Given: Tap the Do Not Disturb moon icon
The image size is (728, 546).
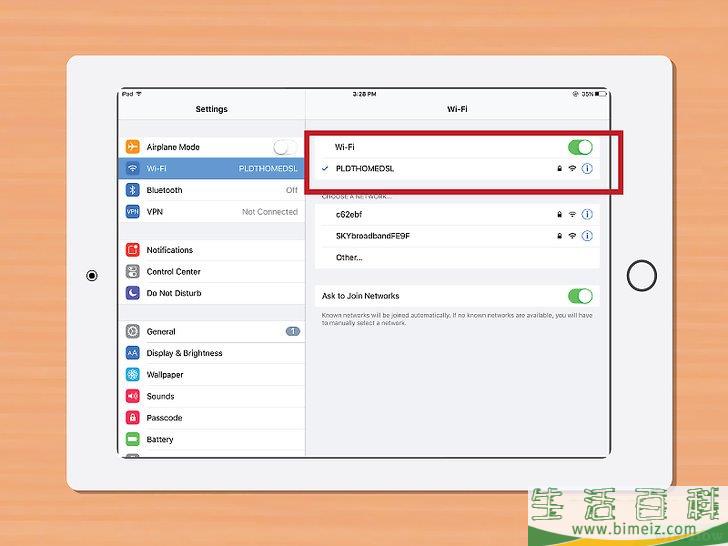Looking at the screenshot, I should pyautogui.click(x=132, y=293).
